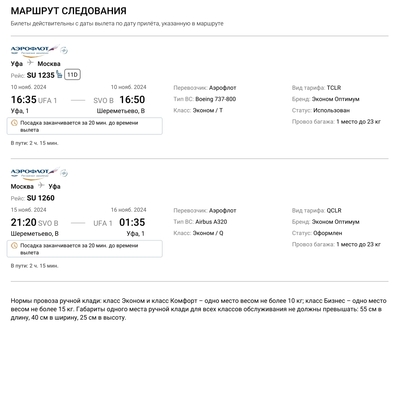Select the 11D seat badge
The image size is (400, 416).
(x=72, y=75)
